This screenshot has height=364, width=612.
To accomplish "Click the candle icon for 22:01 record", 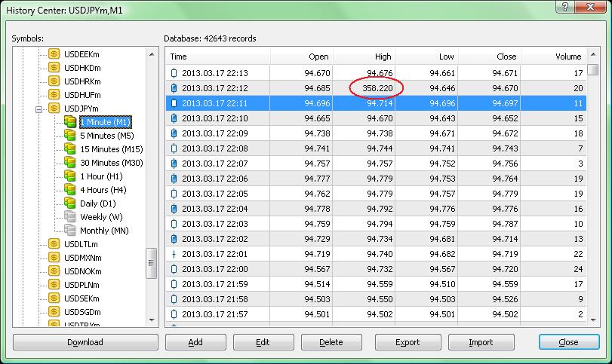I will click(x=174, y=254).
